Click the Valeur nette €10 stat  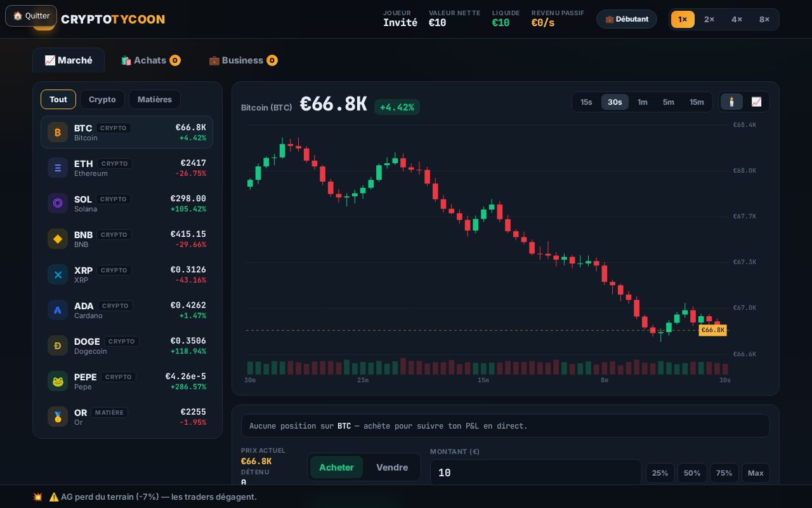tap(454, 18)
